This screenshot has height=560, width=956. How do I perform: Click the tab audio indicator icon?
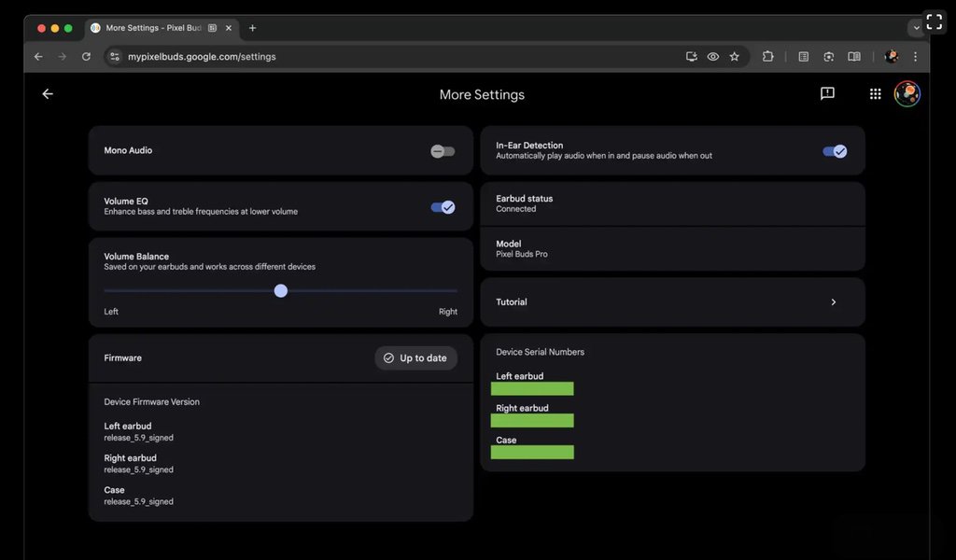(x=212, y=28)
